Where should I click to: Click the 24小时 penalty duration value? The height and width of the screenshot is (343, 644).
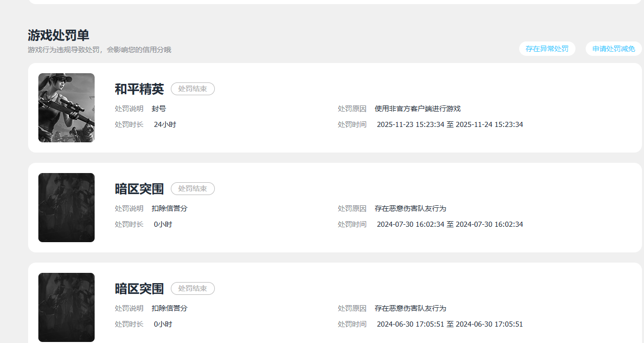pos(165,124)
